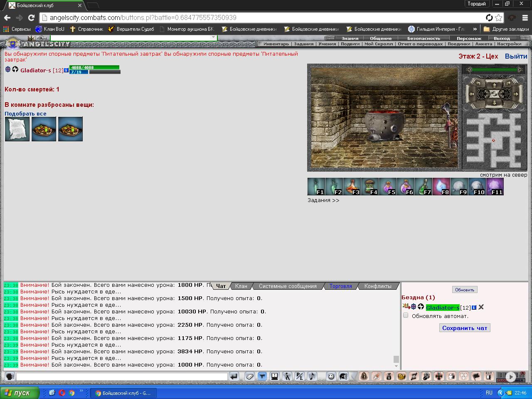This screenshot has width=532, height=399.
Task: Open the Системные сообщения tab
Action: coord(288,286)
